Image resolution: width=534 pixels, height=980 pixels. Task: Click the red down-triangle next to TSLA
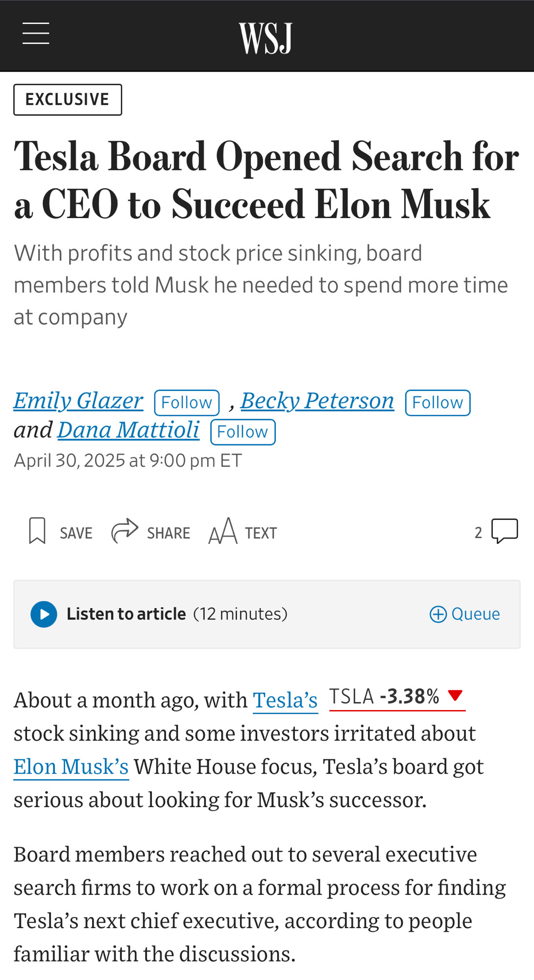point(456,695)
